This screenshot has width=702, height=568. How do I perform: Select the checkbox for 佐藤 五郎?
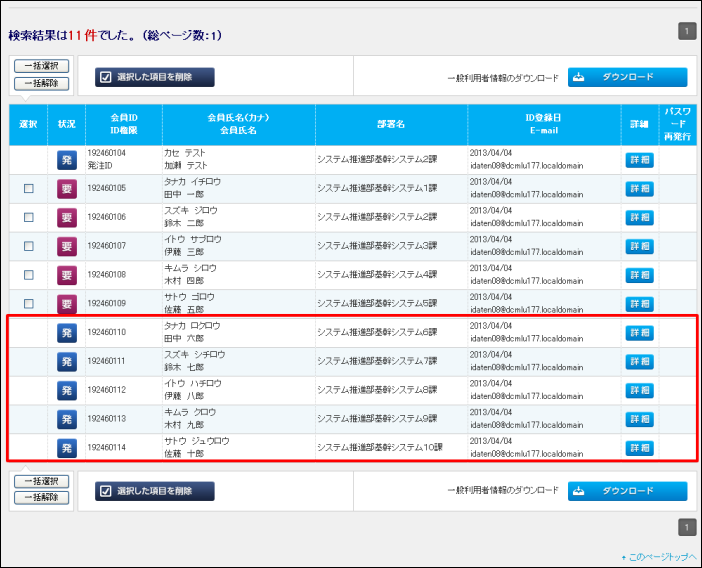[x=28, y=304]
